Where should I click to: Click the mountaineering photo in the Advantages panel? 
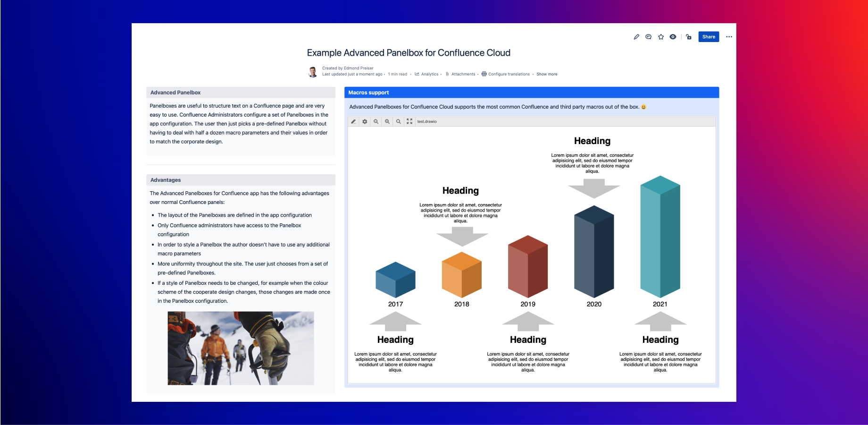pyautogui.click(x=241, y=348)
